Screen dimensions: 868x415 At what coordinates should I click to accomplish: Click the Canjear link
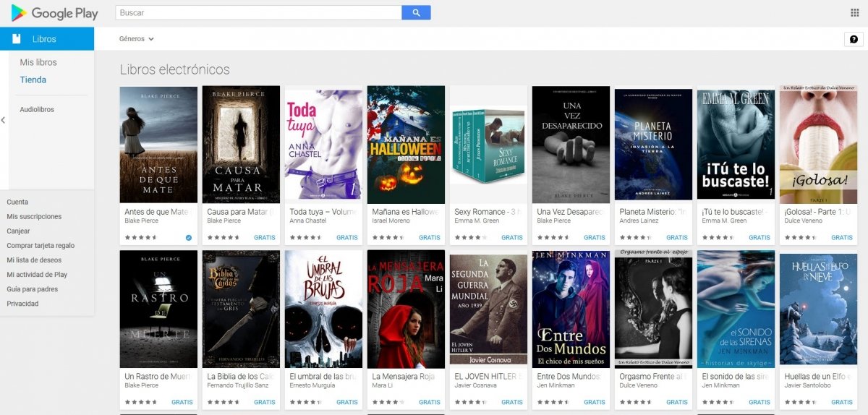[18, 231]
